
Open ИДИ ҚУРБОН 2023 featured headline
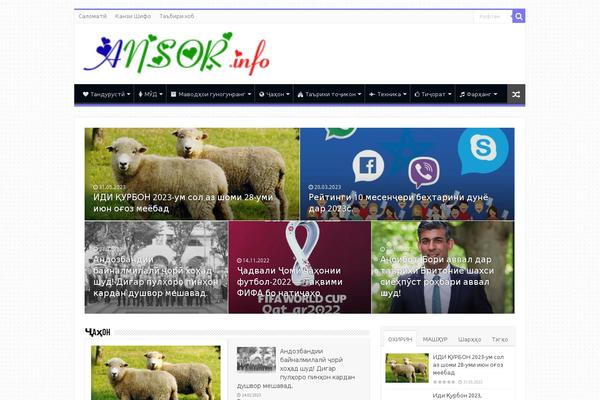tap(183, 203)
